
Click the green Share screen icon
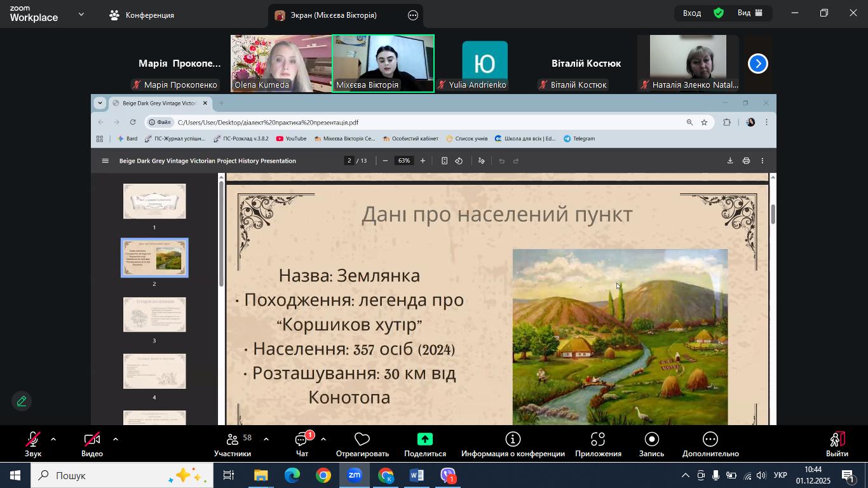pos(424,440)
